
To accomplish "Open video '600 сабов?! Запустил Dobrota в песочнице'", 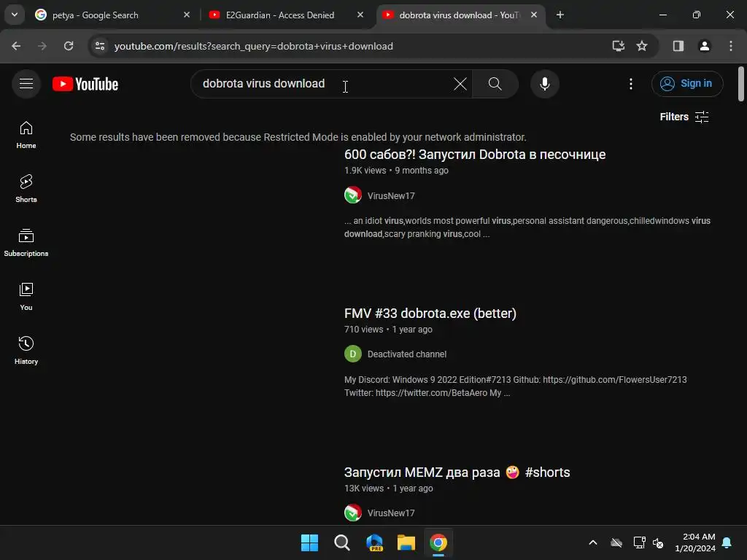I will coord(474,155).
